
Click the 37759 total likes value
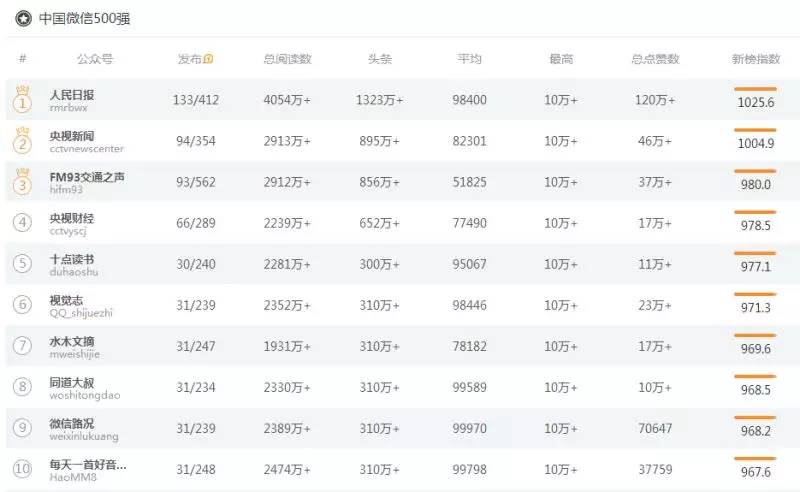[x=655, y=470]
